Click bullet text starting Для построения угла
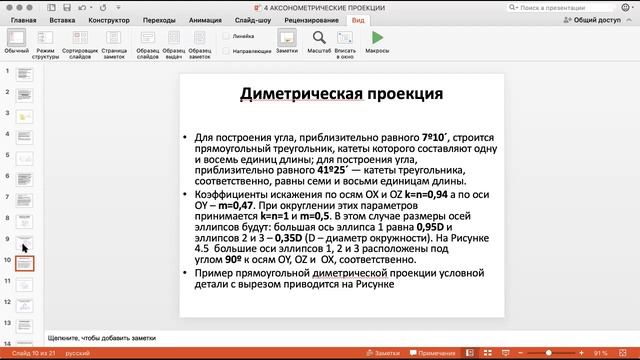Viewport: 640px width, 360px height. click(x=346, y=159)
